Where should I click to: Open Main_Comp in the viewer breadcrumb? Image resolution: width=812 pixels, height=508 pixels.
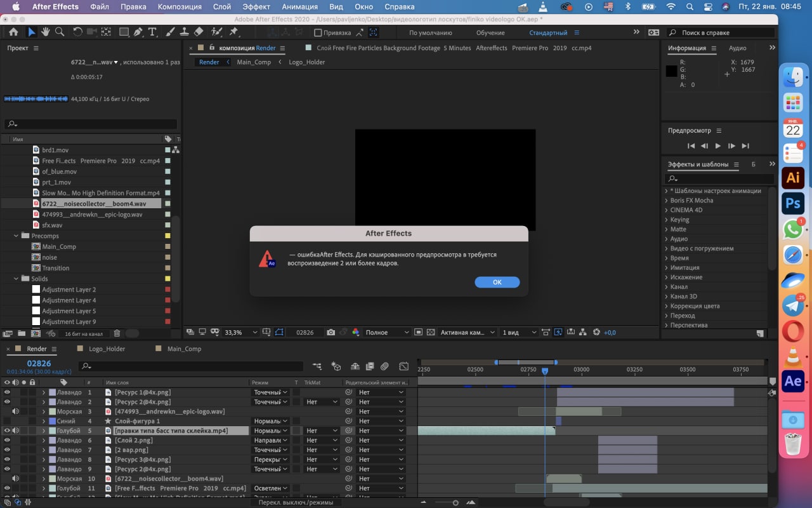pos(254,62)
